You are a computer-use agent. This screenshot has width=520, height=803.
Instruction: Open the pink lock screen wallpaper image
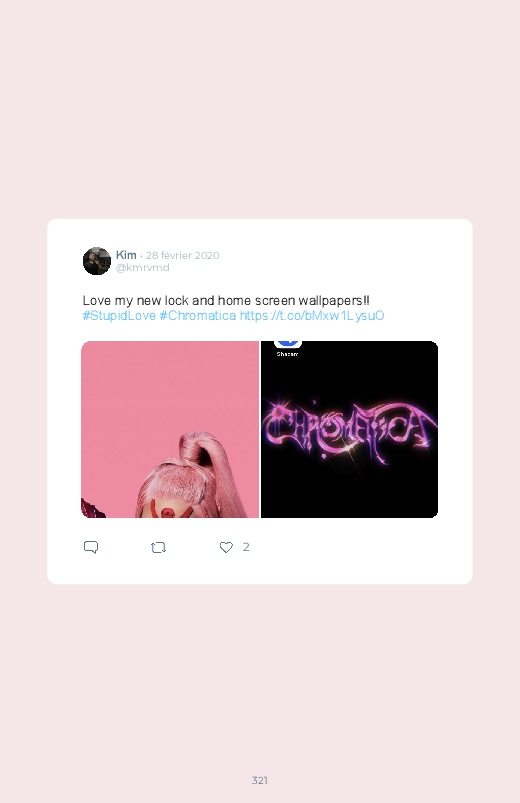coord(170,429)
